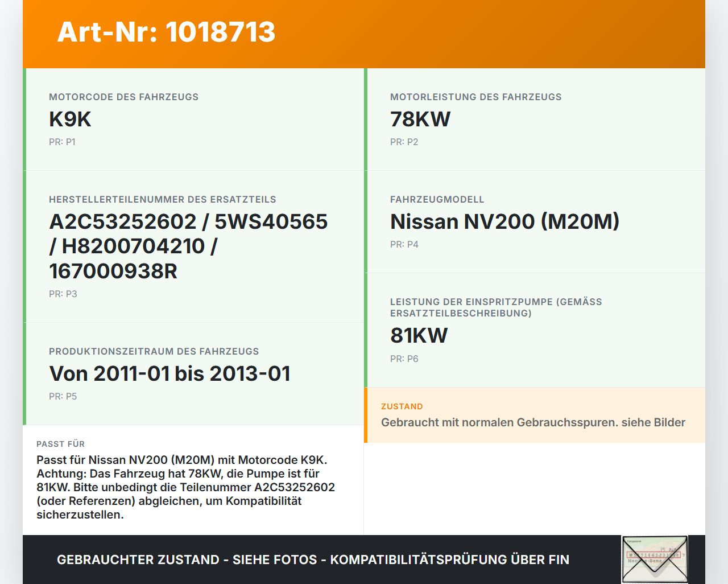This screenshot has height=584, width=728.
Task: Click the 78KW Motorleistung value
Action: (x=420, y=120)
